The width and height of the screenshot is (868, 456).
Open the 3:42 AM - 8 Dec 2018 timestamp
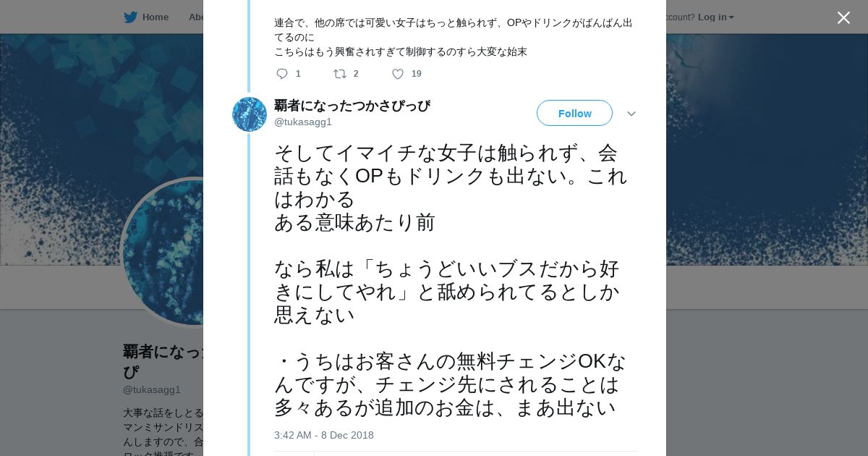324,435
